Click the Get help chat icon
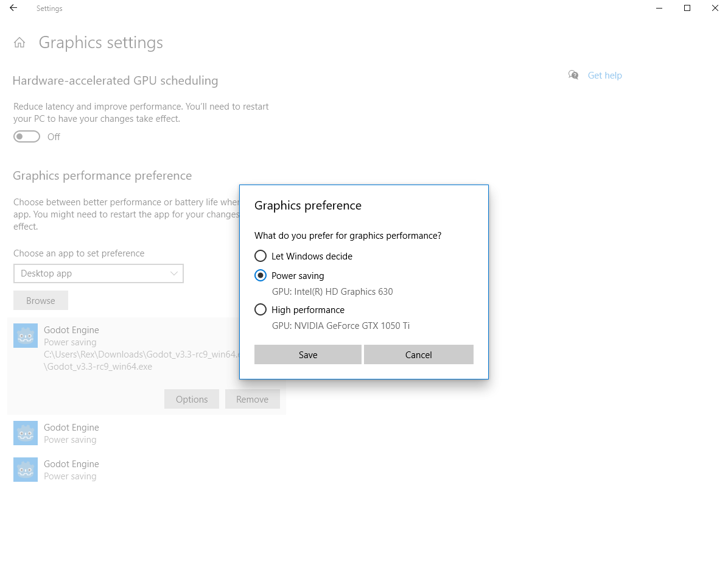The width and height of the screenshot is (728, 564). pos(573,76)
